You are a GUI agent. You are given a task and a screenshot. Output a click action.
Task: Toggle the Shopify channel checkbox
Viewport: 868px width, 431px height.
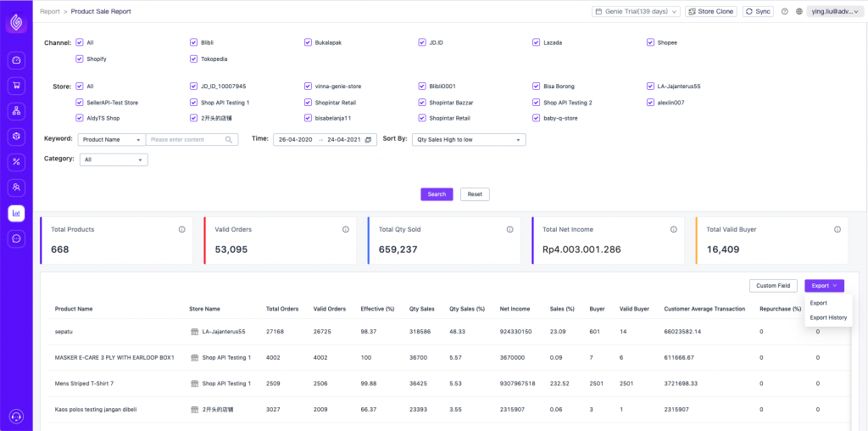(x=79, y=59)
